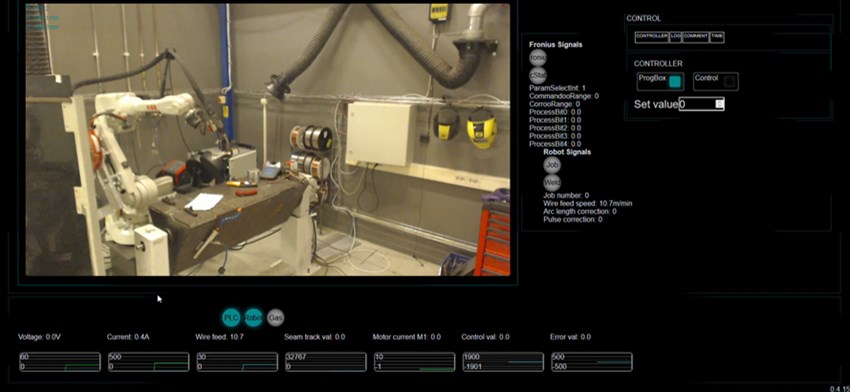Click the Weld robot signal indicator
The height and width of the screenshot is (392, 850).
point(552,183)
